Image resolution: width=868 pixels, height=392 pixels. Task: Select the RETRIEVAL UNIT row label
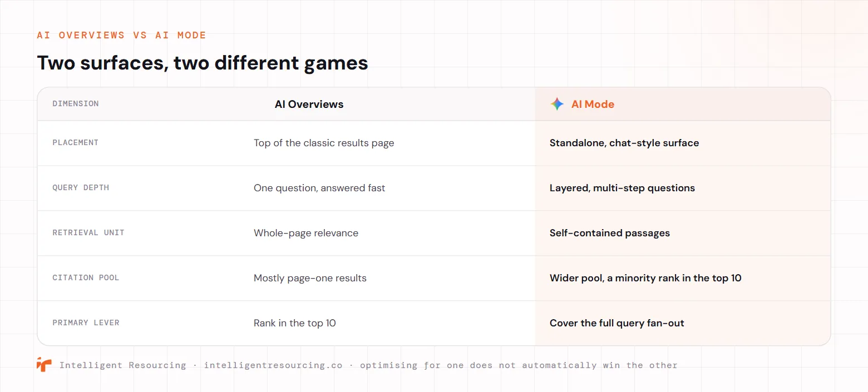click(x=88, y=232)
